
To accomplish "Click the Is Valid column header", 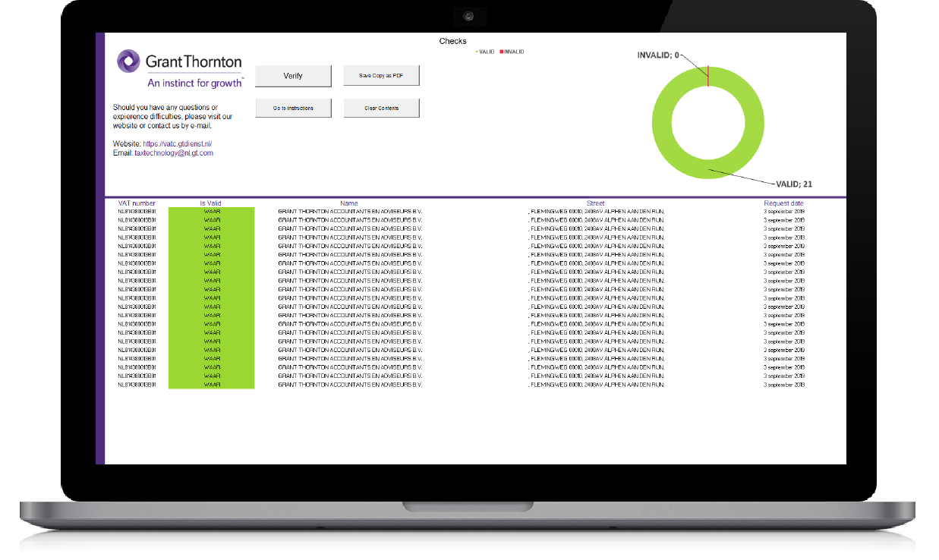I will (x=211, y=203).
